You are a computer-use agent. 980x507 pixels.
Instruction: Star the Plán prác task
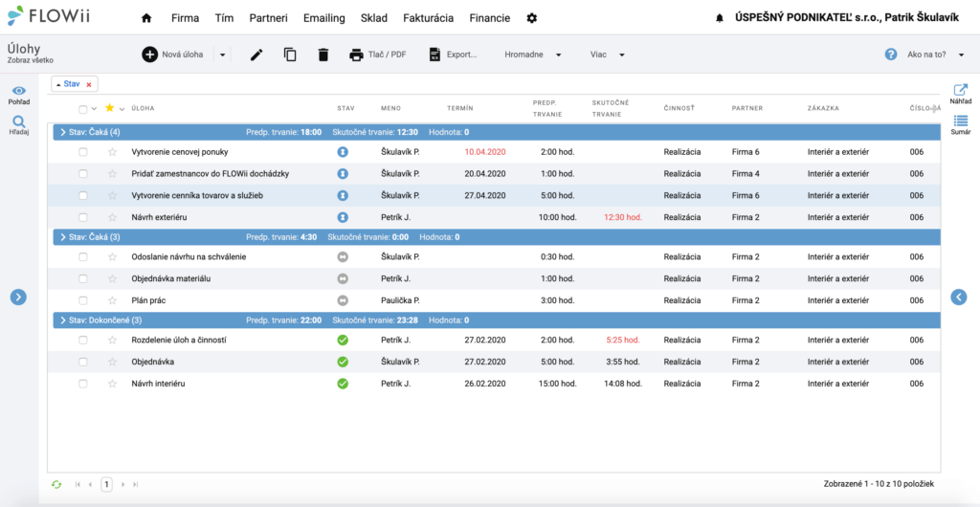pyautogui.click(x=113, y=300)
